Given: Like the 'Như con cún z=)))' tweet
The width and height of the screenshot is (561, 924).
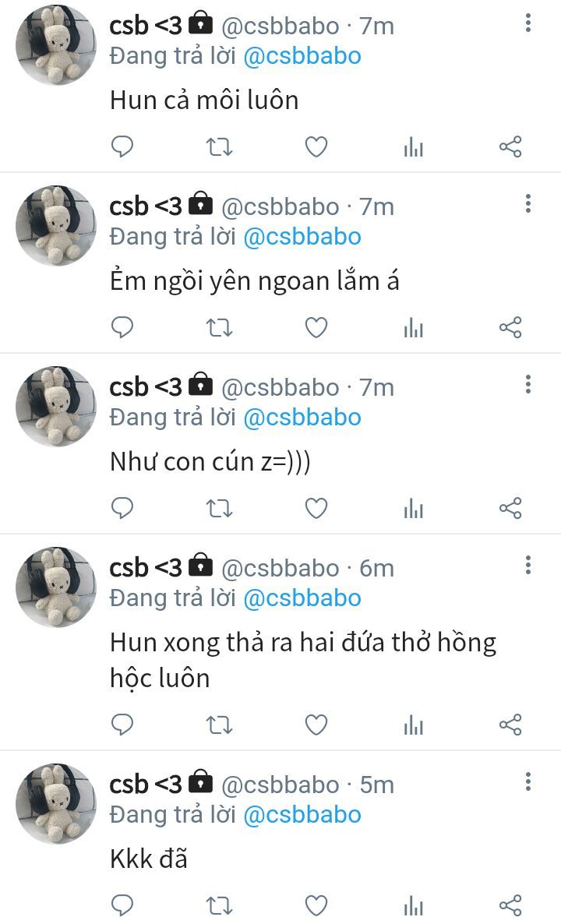Looking at the screenshot, I should tap(316, 509).
